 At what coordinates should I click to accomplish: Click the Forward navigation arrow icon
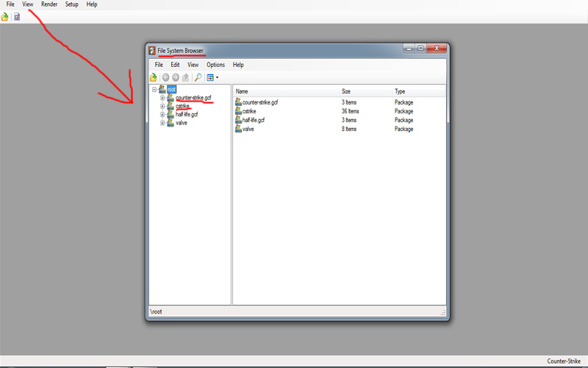(176, 77)
